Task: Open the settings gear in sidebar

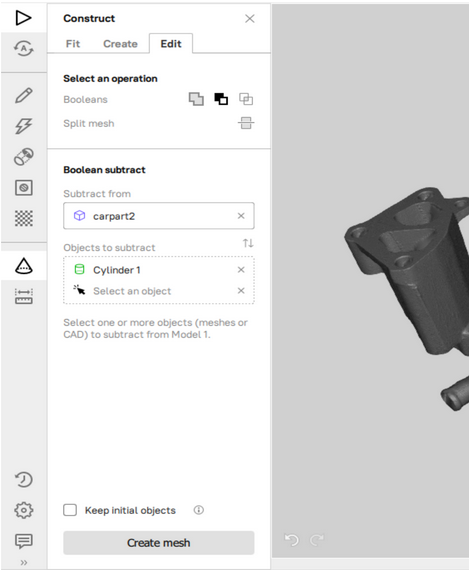Action: tap(24, 510)
